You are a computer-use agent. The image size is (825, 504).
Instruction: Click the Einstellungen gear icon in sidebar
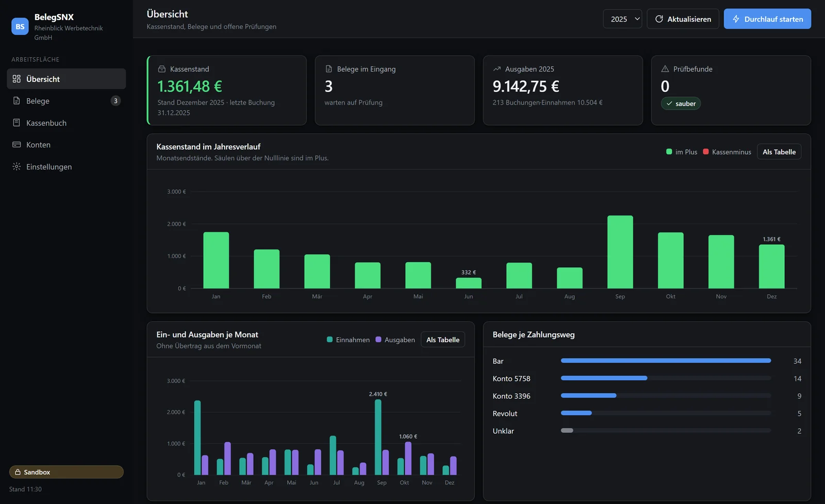click(16, 166)
